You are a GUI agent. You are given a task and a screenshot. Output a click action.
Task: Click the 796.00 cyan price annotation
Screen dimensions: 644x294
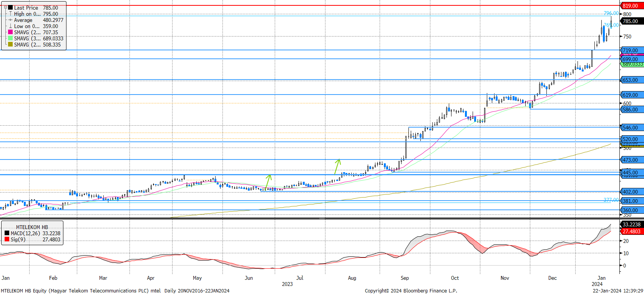[x=611, y=13]
